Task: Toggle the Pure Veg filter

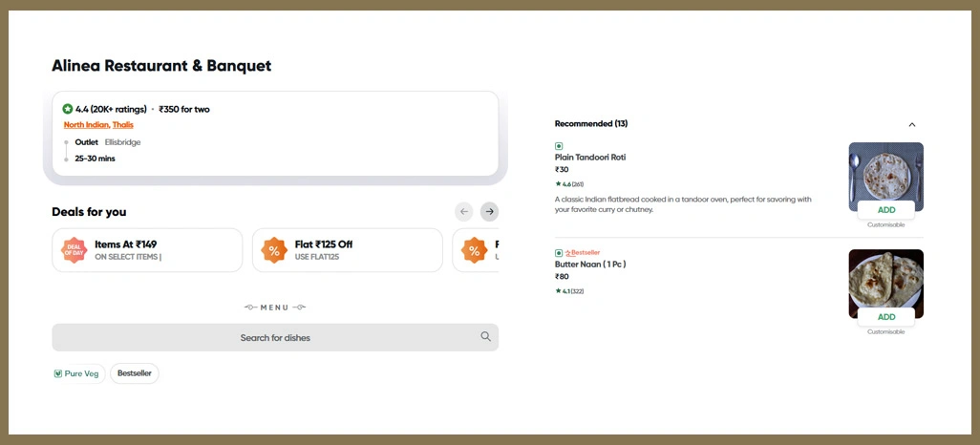Action: [x=76, y=373]
